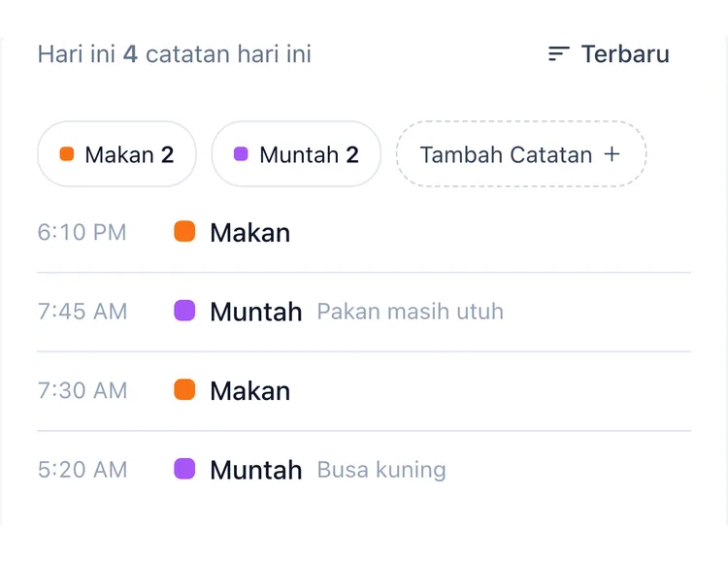This screenshot has width=728, height=562.
Task: Filter by the Muntah 2 chip
Action: tap(296, 154)
